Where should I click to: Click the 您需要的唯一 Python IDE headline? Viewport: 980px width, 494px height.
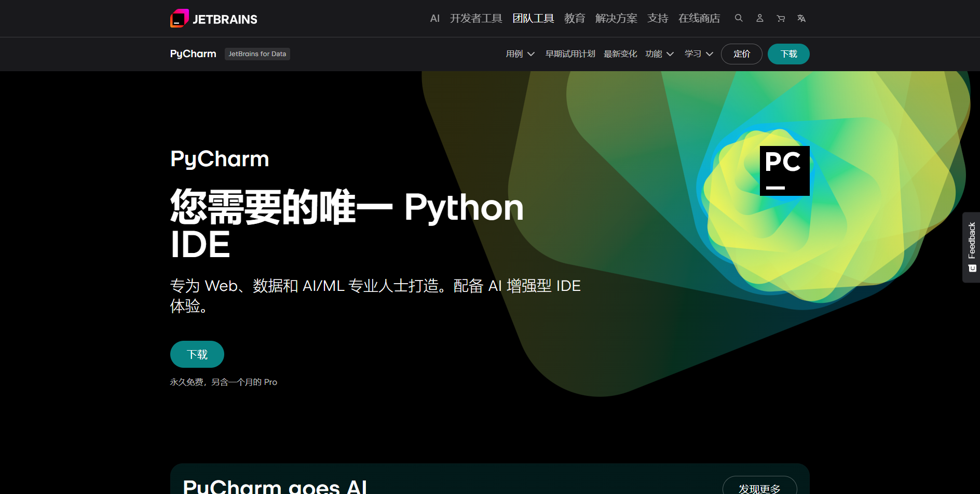347,224
